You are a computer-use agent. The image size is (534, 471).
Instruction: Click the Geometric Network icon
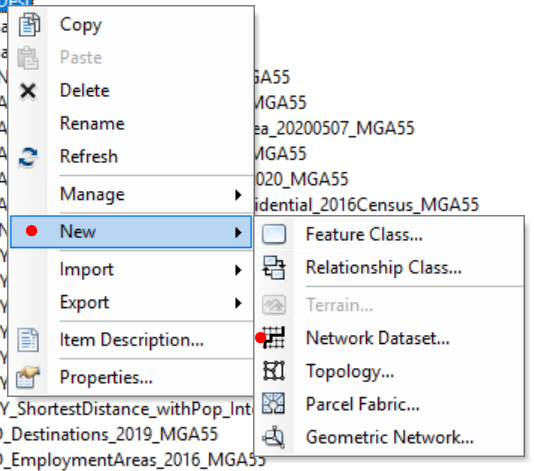click(x=274, y=437)
